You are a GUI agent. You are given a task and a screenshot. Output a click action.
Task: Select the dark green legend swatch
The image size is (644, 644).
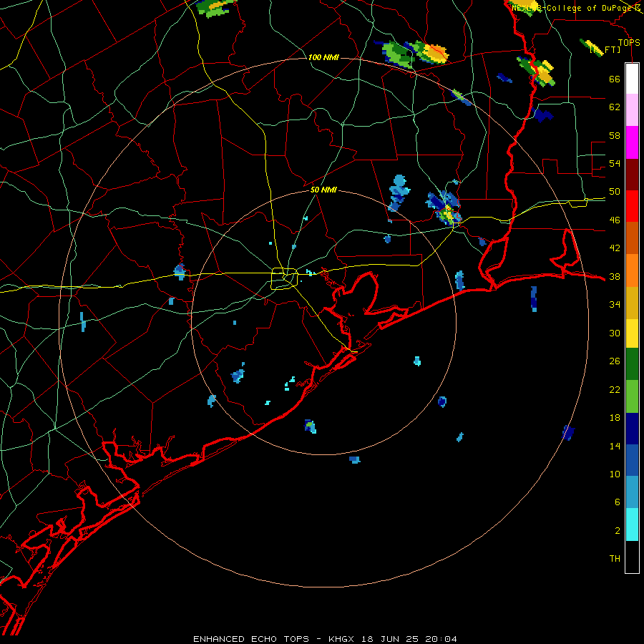tap(632, 364)
